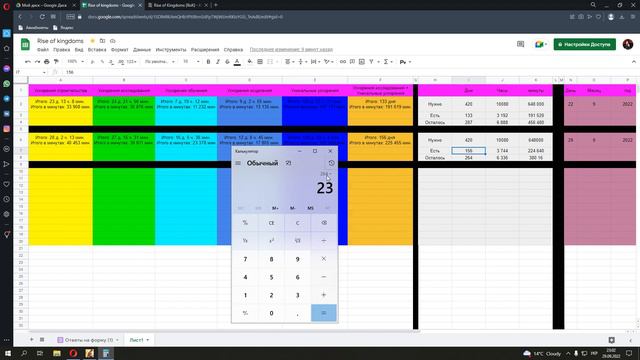640x360 pixels.
Task: Click formula bar showing 156
Action: pyautogui.click(x=347, y=72)
